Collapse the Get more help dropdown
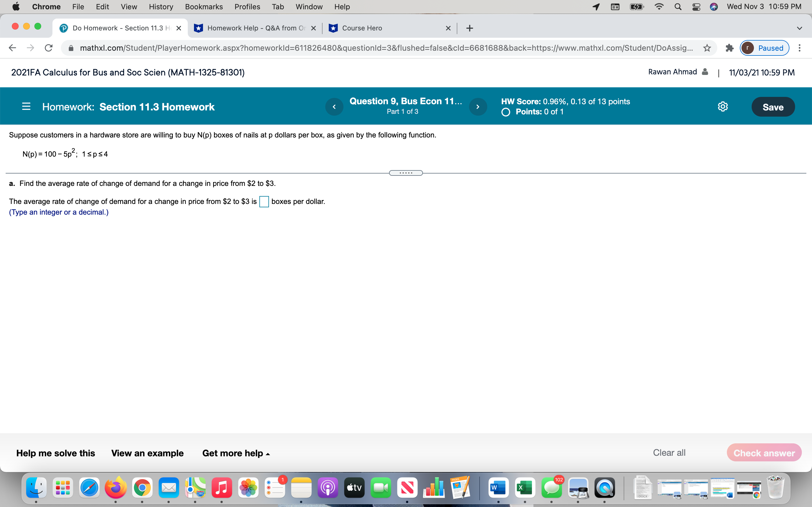812x507 pixels. 235,453
